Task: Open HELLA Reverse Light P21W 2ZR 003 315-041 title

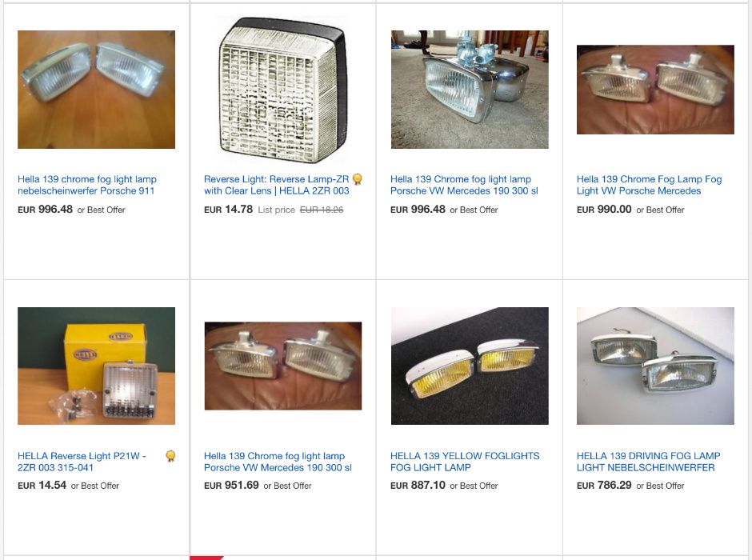Action: pos(82,462)
